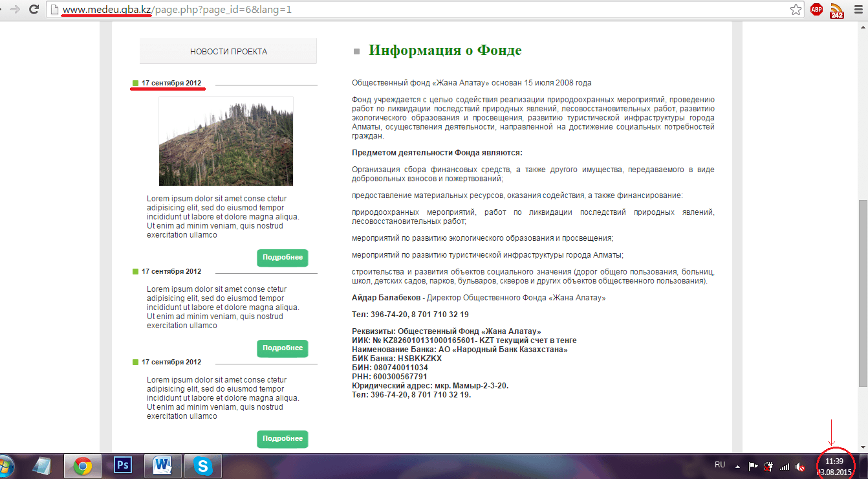Click the third Подробнее button at the bottom
Viewport: 868px width, 479px height.
click(283, 439)
